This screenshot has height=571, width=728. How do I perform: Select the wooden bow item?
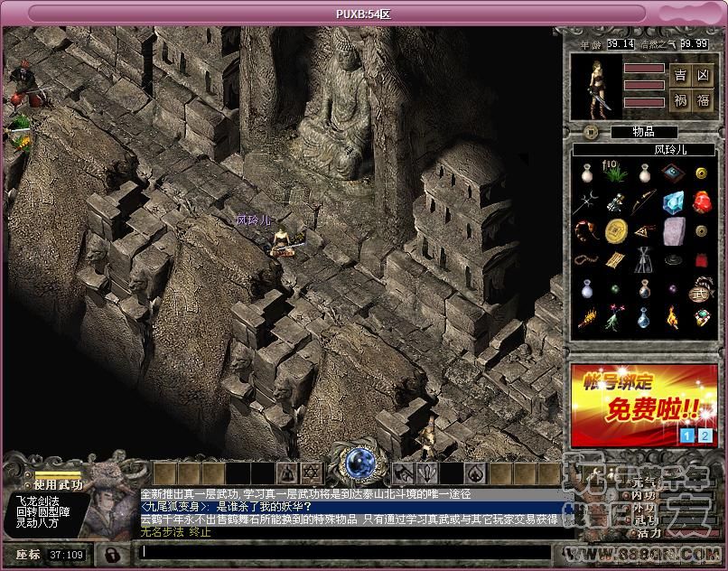pyautogui.click(x=644, y=201)
